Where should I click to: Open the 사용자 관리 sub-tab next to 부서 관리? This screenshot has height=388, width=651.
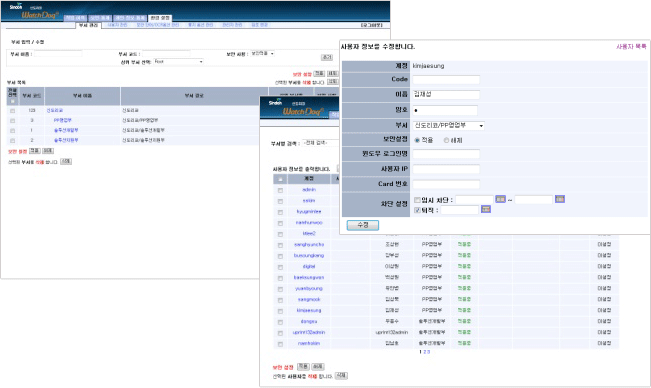pyautogui.click(x=117, y=25)
